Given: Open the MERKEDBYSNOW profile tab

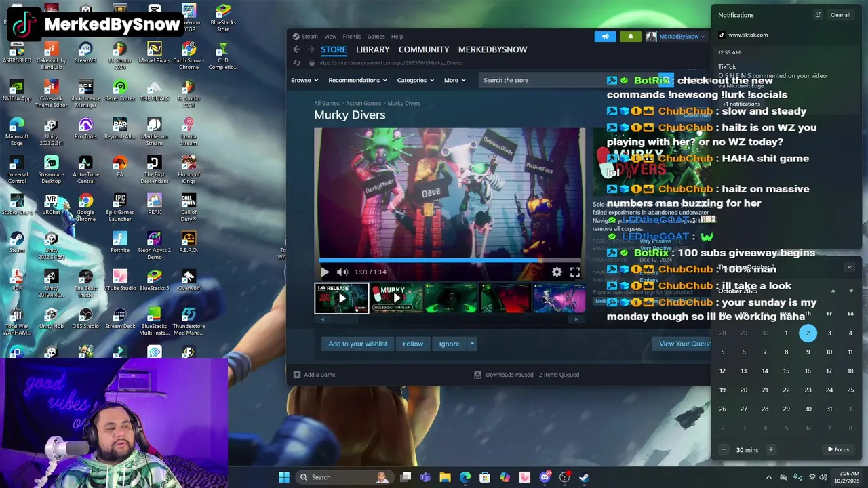Looking at the screenshot, I should (492, 49).
